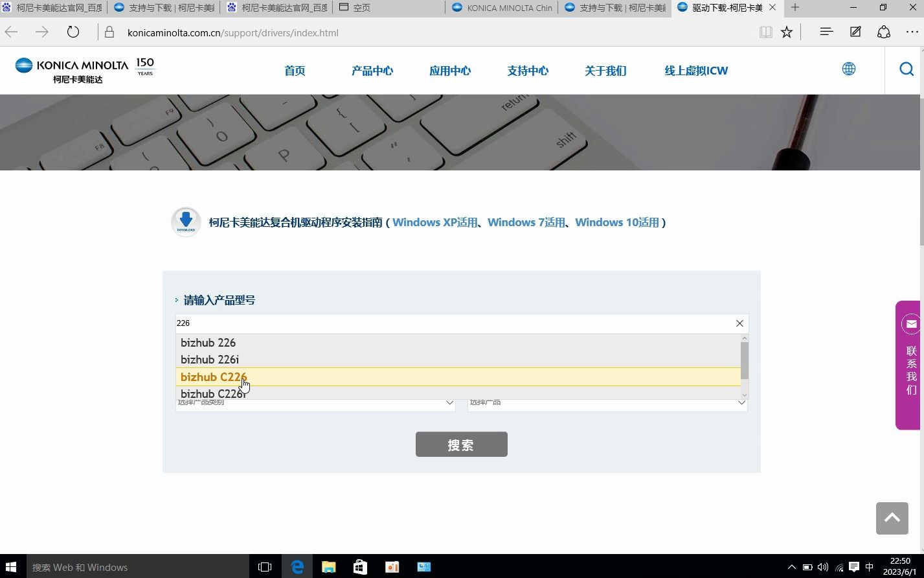Viewport: 924px width, 578px height.
Task: Click the battery icon in system tray
Action: pyautogui.click(x=807, y=567)
